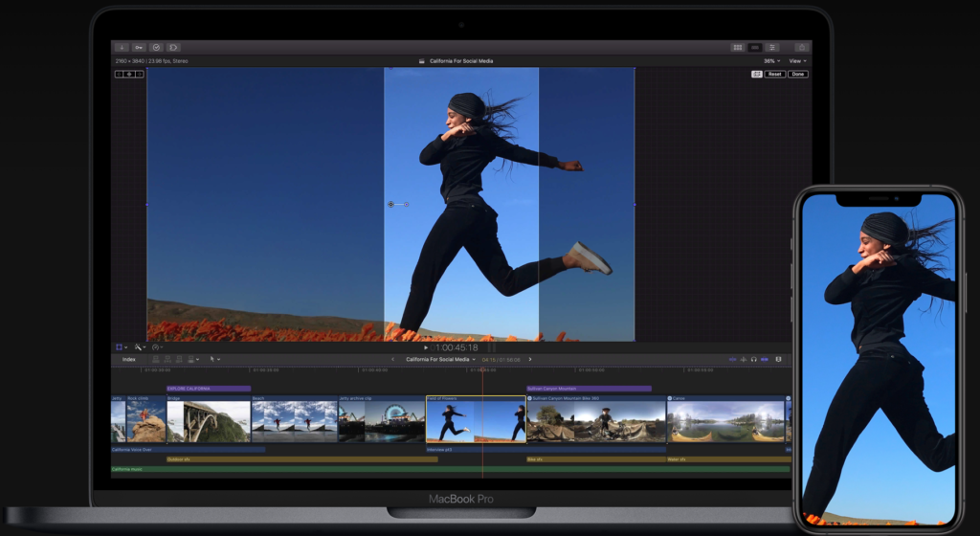Open the edit options dropdown arrow

tap(197, 360)
